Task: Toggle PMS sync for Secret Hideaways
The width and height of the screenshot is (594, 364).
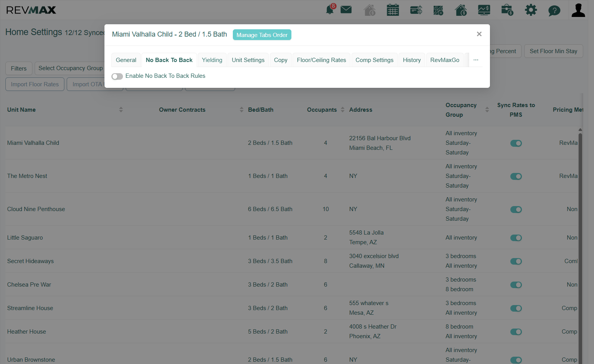Action: click(x=516, y=262)
